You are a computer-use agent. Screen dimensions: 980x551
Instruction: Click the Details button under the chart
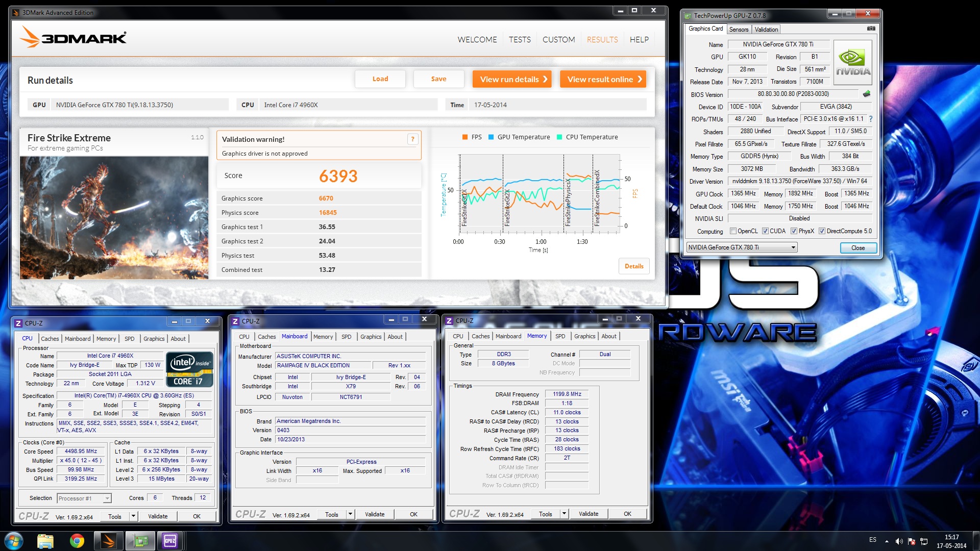pos(634,266)
